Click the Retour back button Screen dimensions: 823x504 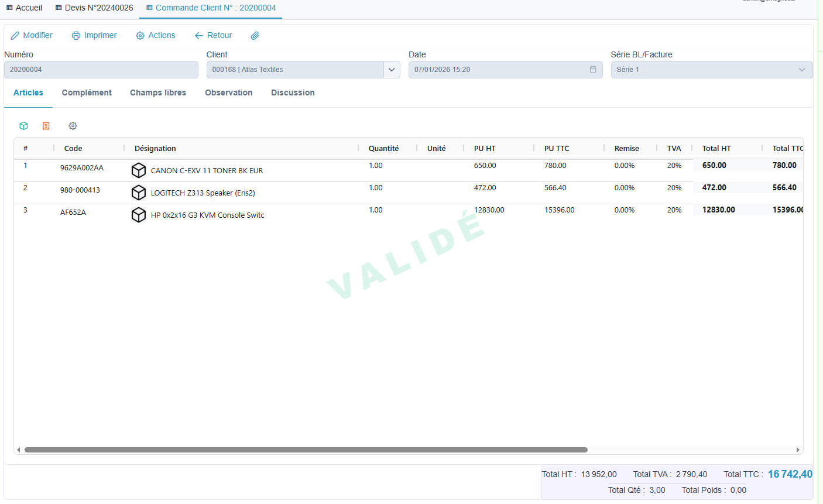pos(213,35)
